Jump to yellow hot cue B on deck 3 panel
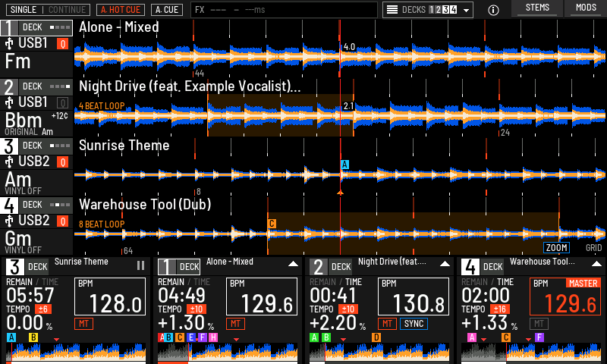 click(x=33, y=337)
